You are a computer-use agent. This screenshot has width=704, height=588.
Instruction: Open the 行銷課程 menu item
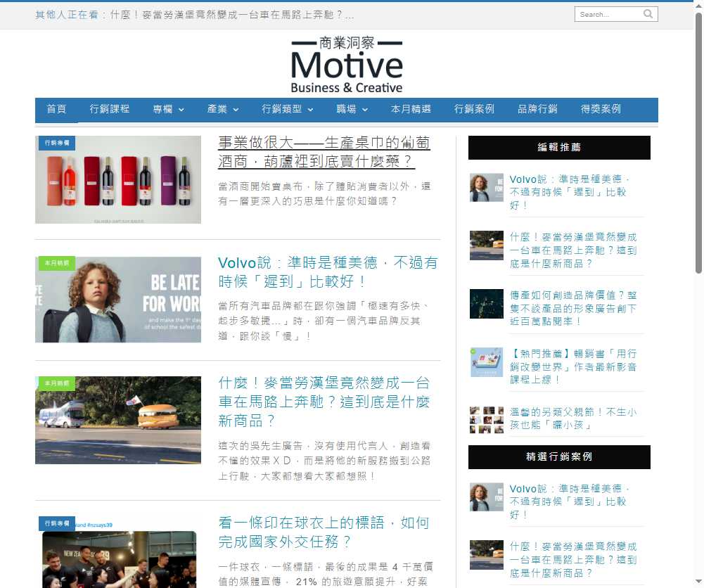(x=110, y=110)
